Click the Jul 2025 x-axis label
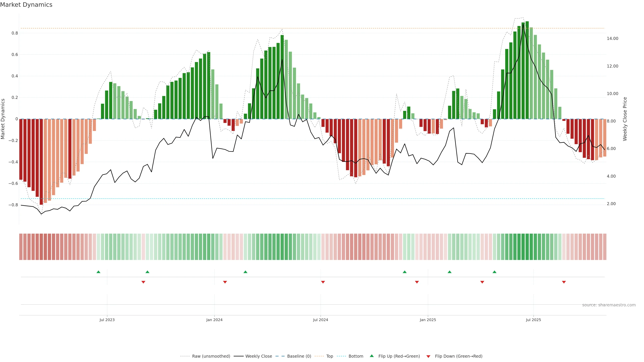 pos(533,320)
